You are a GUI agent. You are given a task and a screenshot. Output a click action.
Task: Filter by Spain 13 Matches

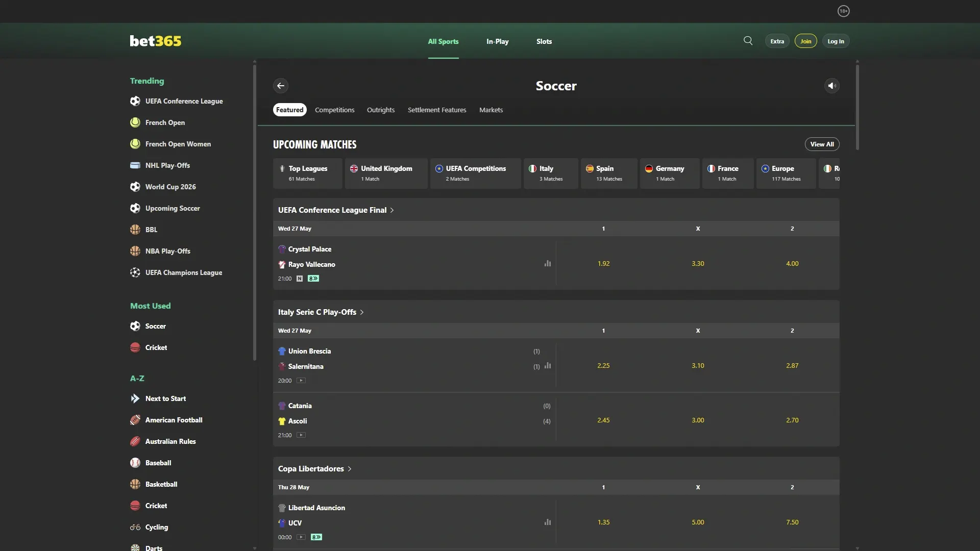point(609,173)
